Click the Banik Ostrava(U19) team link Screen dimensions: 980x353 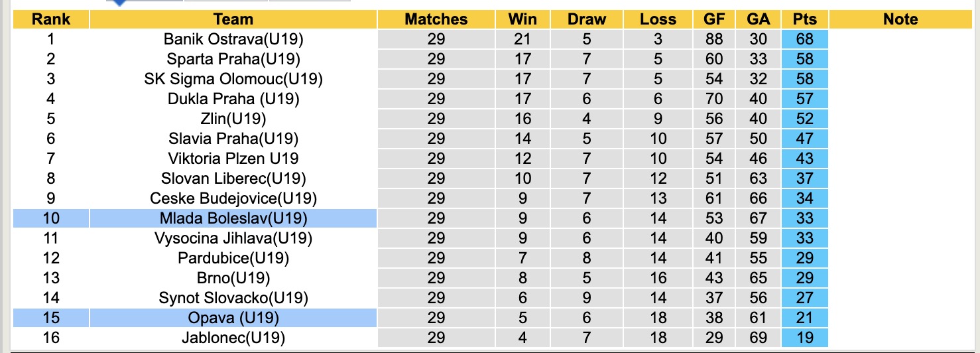(x=233, y=39)
